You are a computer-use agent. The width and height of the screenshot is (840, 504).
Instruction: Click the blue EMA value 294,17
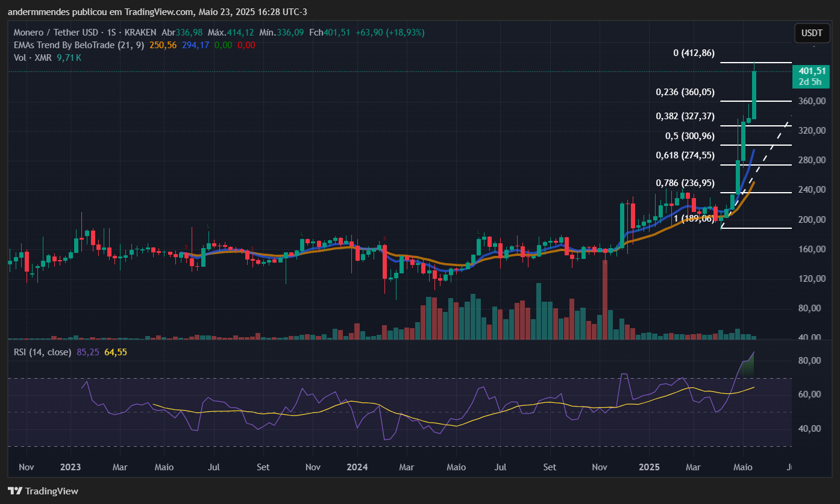[x=195, y=45]
